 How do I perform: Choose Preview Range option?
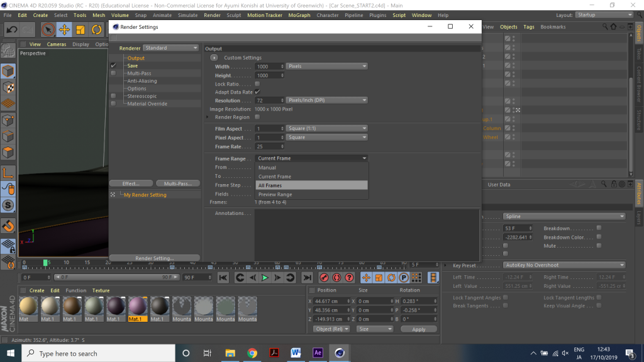click(x=311, y=195)
